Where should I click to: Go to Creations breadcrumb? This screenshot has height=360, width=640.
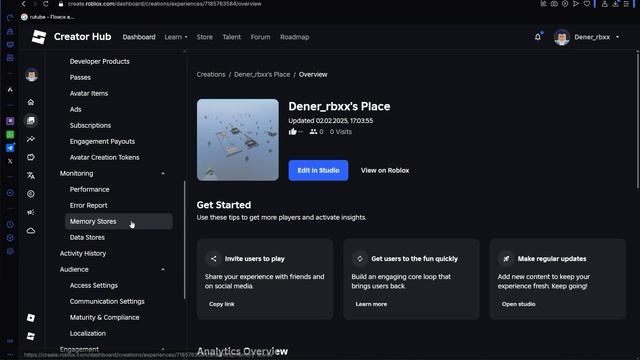[x=211, y=74]
